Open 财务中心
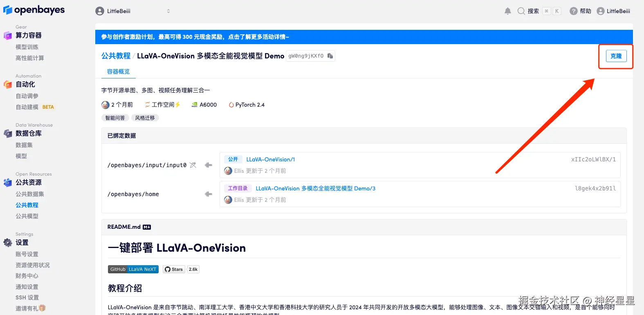This screenshot has height=315, width=644. tap(27, 276)
